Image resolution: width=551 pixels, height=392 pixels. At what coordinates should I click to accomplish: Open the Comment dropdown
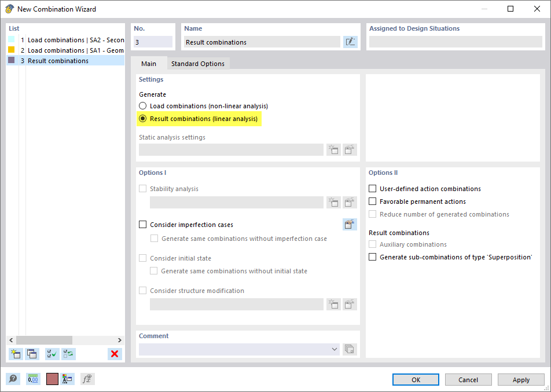point(335,349)
